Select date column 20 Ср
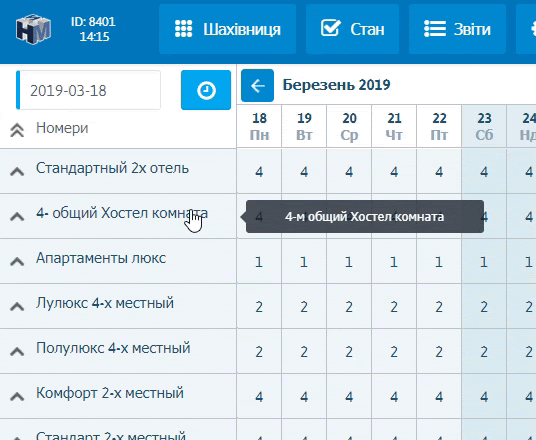 click(x=349, y=126)
